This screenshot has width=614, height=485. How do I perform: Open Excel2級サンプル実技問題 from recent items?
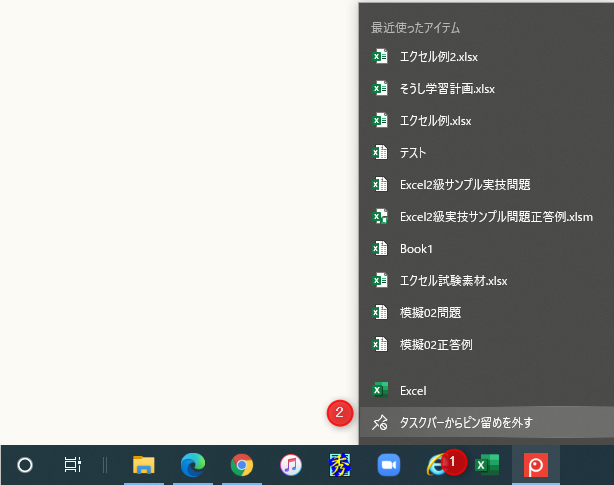click(x=464, y=185)
